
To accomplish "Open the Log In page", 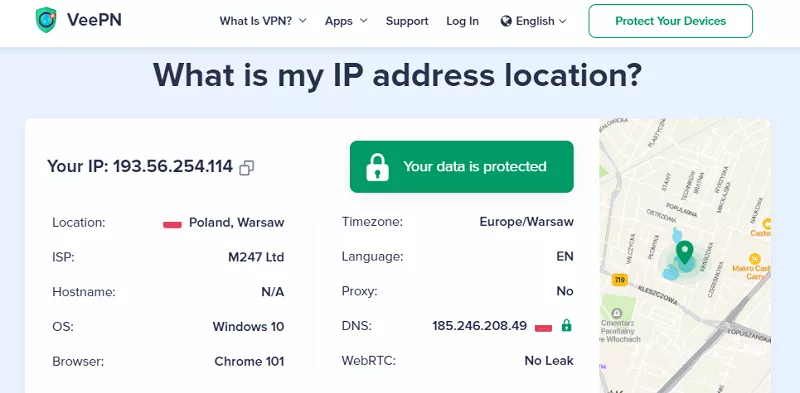I will coord(462,21).
